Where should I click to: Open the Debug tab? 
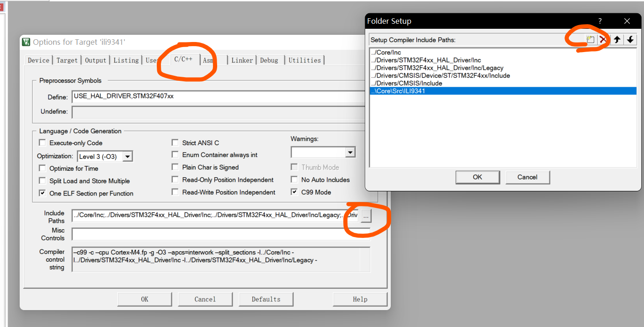(269, 60)
